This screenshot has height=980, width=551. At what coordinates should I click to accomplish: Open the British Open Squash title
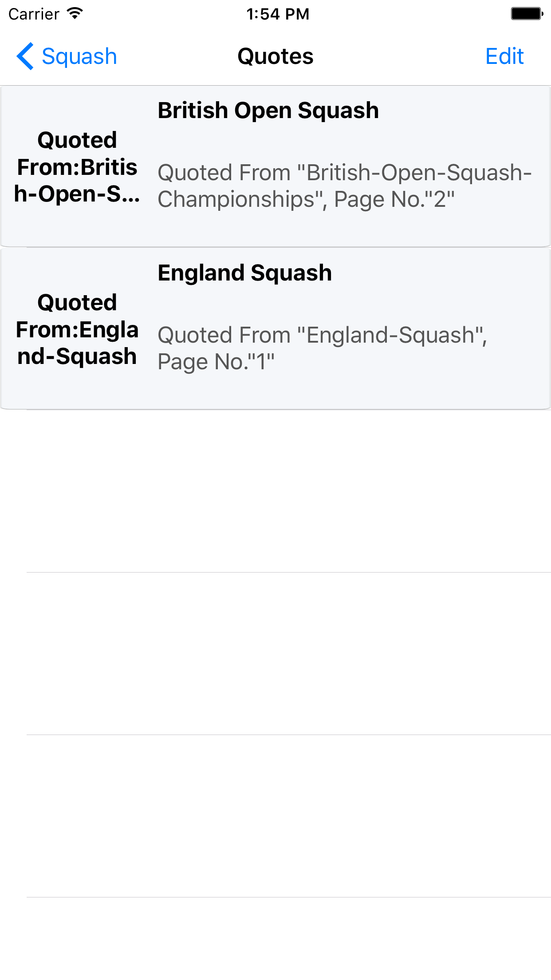[268, 111]
